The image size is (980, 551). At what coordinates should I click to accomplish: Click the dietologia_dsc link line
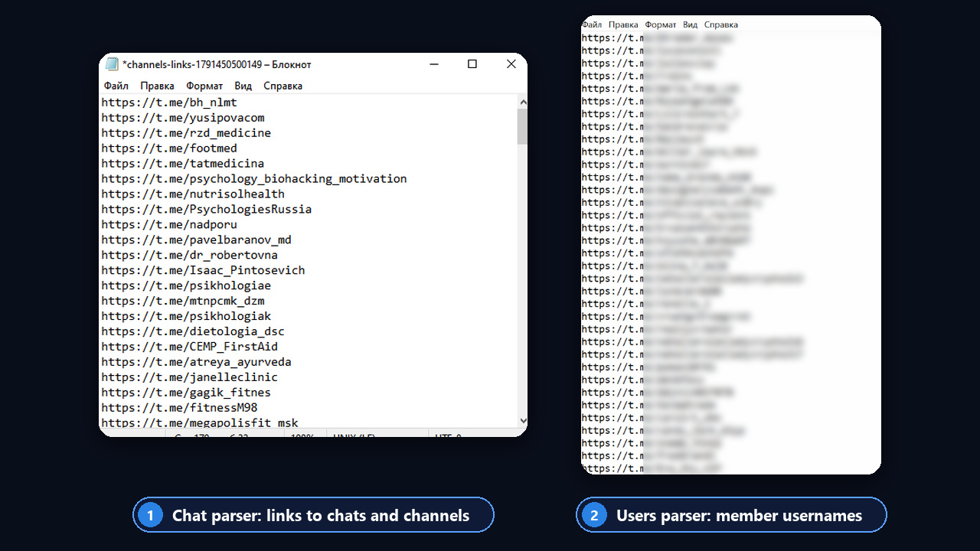click(193, 332)
